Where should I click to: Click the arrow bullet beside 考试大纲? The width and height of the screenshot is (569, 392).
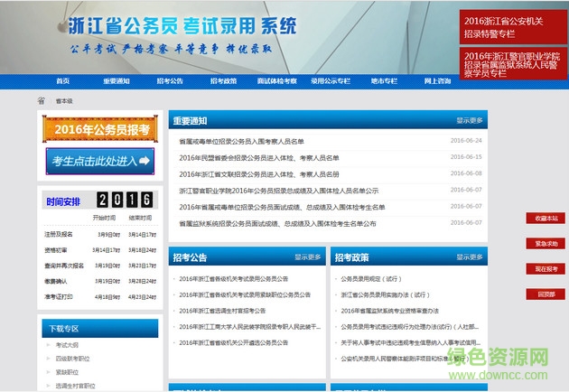[48, 345]
